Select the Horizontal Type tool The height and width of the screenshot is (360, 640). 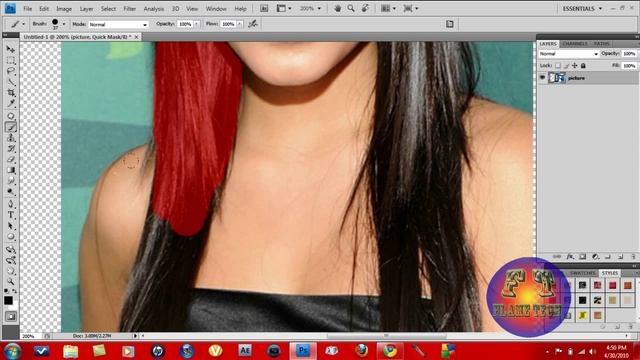click(11, 215)
